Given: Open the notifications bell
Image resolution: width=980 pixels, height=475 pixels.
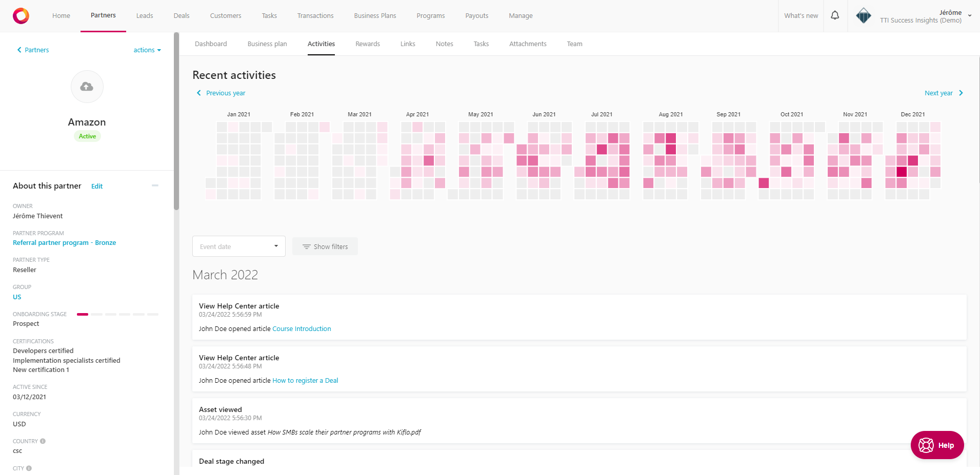Looking at the screenshot, I should pyautogui.click(x=835, y=15).
